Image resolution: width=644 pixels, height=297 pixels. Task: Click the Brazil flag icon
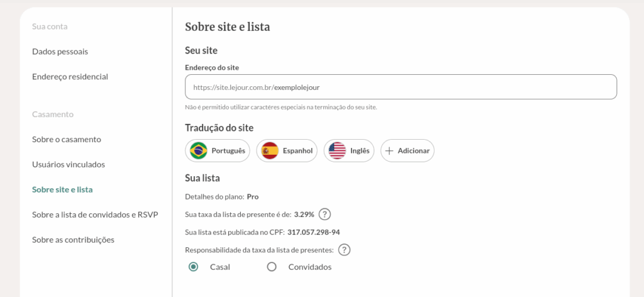click(199, 151)
